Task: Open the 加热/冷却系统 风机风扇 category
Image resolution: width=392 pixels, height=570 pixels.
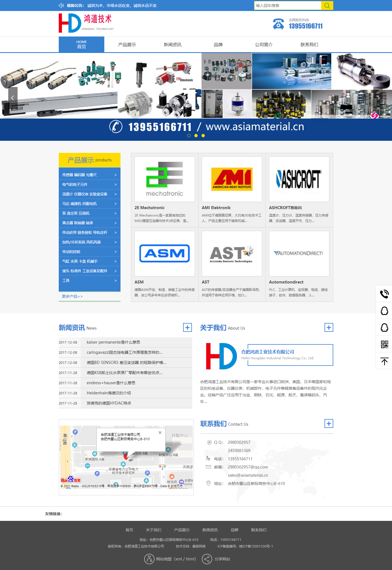Action: pos(89,242)
